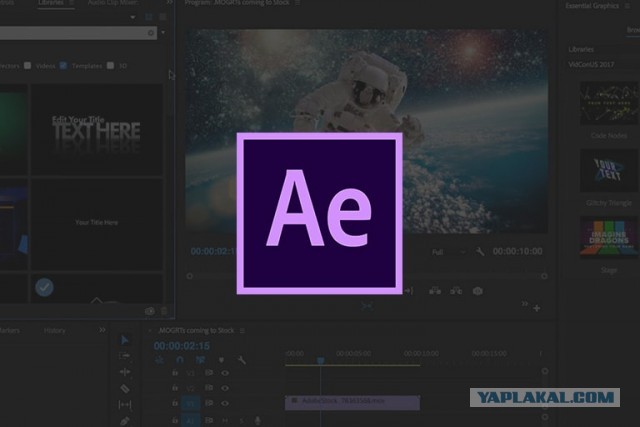Solo audio track A1
The image size is (640, 427).
(x=241, y=420)
